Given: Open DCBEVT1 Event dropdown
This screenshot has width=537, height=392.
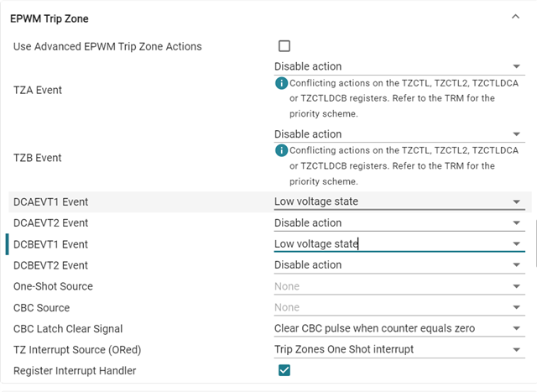Looking at the screenshot, I should point(399,244).
